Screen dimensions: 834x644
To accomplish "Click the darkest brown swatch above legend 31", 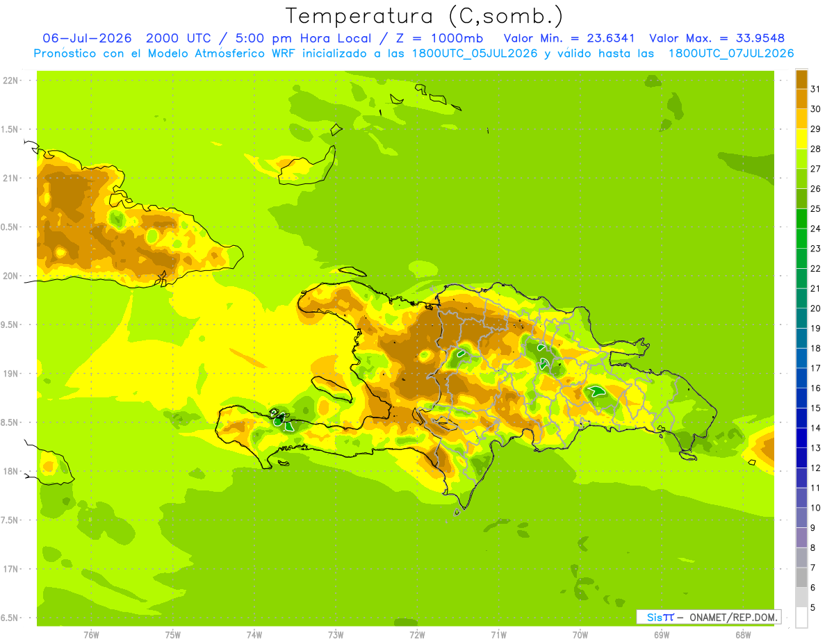I will pyautogui.click(x=801, y=79).
